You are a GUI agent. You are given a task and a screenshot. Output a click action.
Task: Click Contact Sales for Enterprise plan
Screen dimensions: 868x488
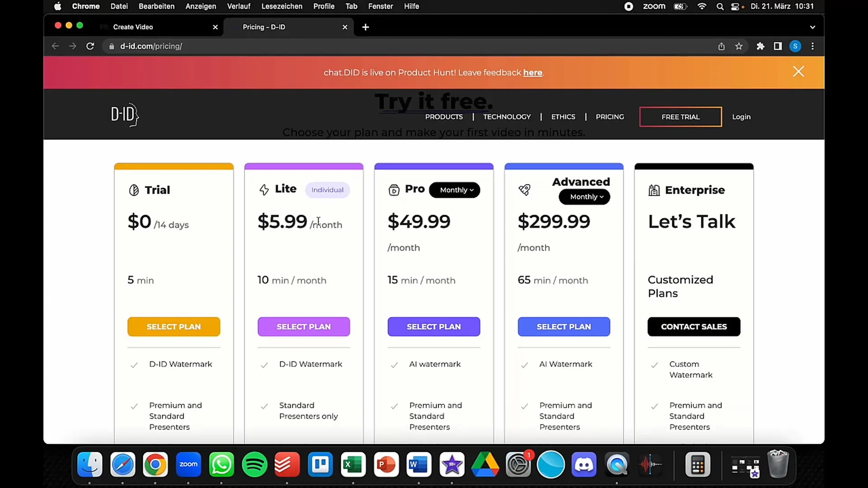coord(694,327)
